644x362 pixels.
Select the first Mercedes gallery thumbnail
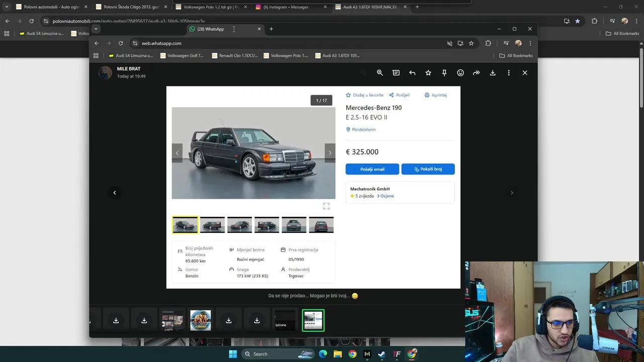185,225
